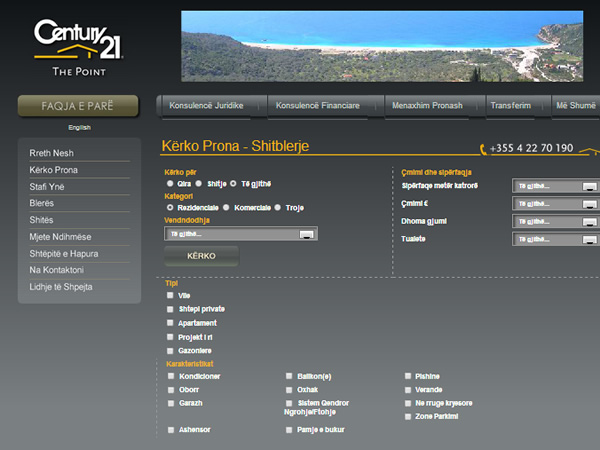The image size is (600, 450).
Task: Switch language via the English link
Action: tap(79, 127)
